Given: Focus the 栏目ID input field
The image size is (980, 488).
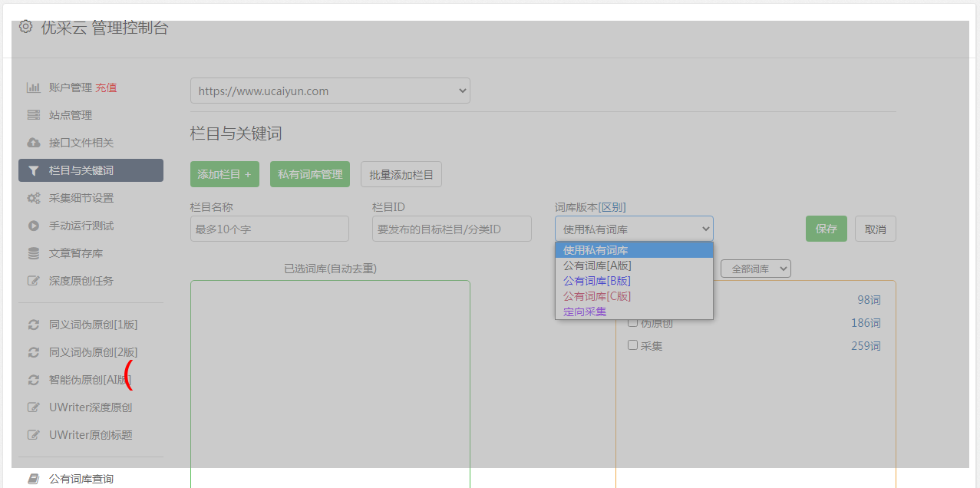Looking at the screenshot, I should pyautogui.click(x=452, y=229).
